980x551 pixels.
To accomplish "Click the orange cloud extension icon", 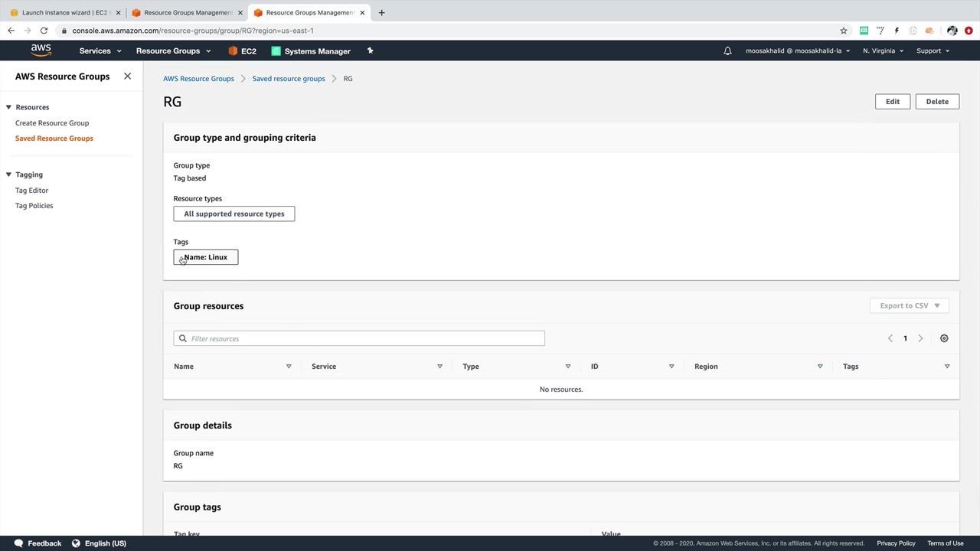I will [x=929, y=31].
